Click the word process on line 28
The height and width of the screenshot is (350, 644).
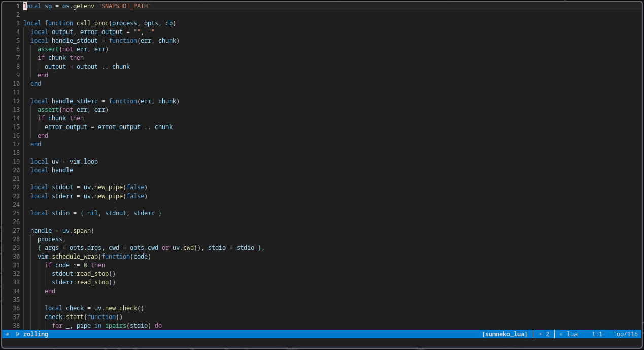[x=50, y=239]
